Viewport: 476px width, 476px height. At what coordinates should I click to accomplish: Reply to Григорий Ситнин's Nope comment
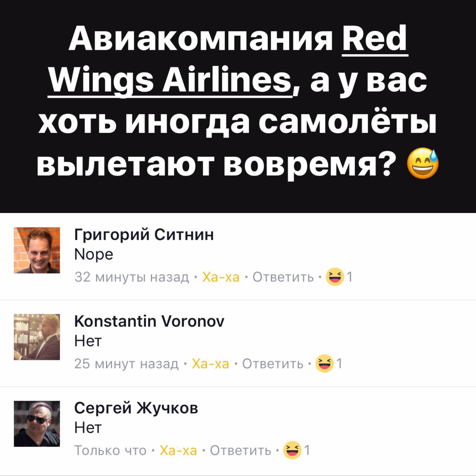(283, 277)
